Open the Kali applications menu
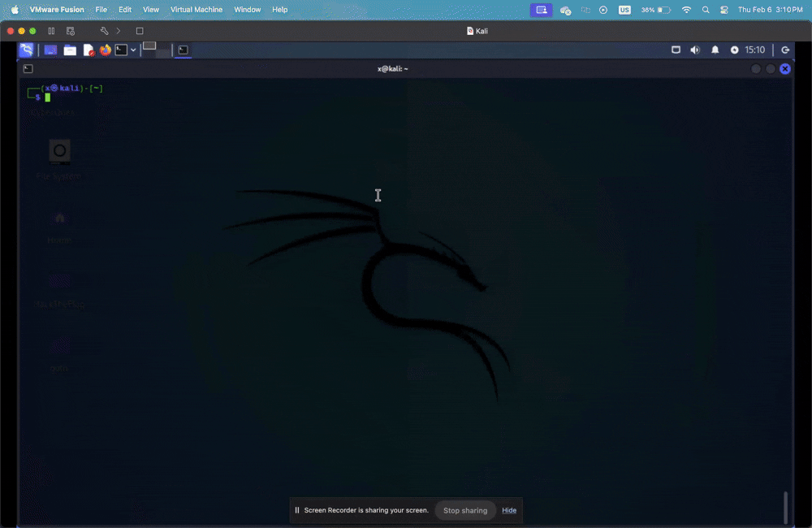This screenshot has height=528, width=812. [x=27, y=50]
